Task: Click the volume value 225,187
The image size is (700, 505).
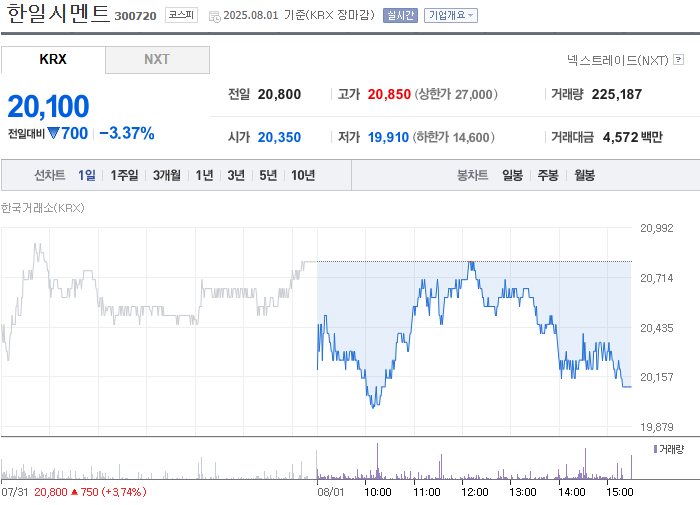Action: [617, 94]
